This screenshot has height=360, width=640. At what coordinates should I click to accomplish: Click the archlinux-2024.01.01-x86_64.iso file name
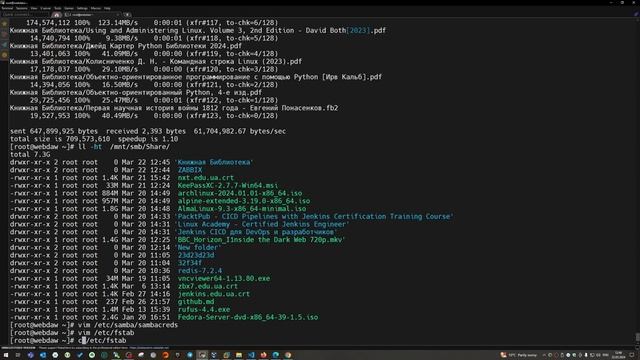click(240, 193)
